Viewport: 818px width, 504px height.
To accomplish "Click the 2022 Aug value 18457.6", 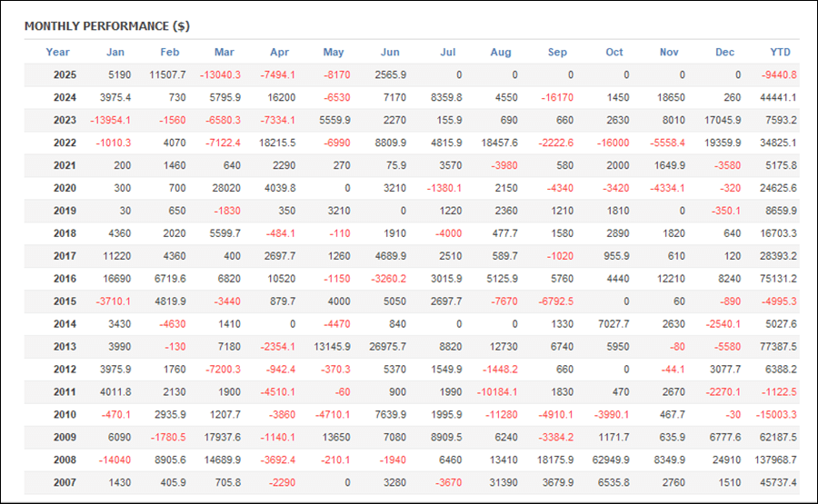I will click(x=500, y=143).
